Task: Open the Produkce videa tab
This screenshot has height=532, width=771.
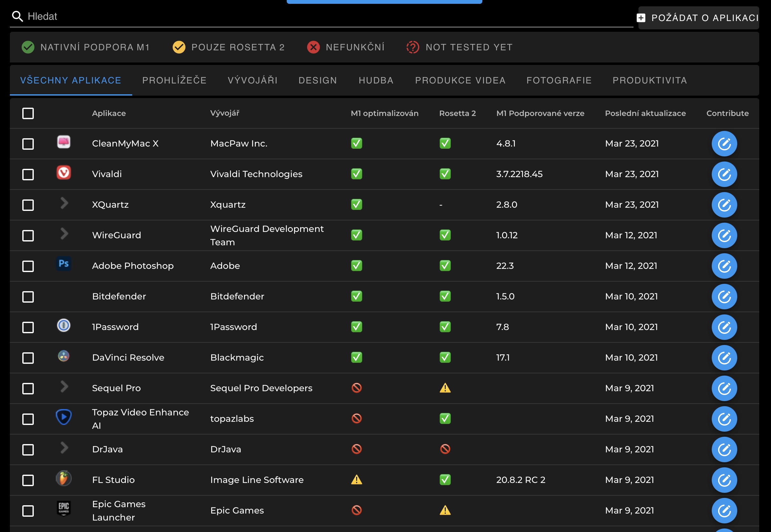Action: tap(460, 80)
